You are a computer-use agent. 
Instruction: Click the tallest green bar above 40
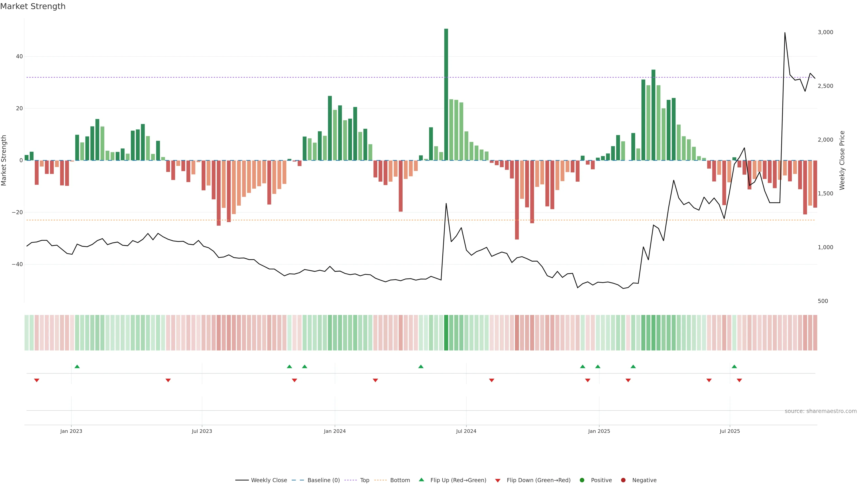pyautogui.click(x=446, y=94)
